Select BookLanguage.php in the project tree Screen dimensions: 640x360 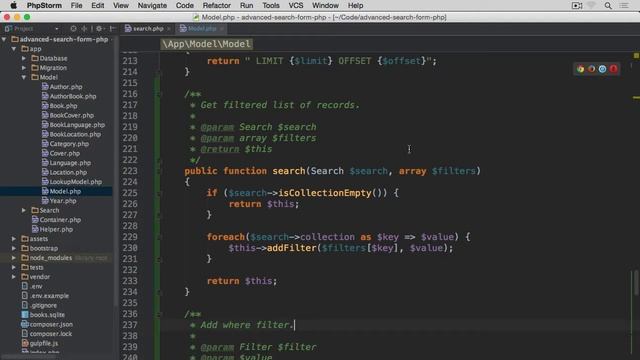(x=77, y=125)
